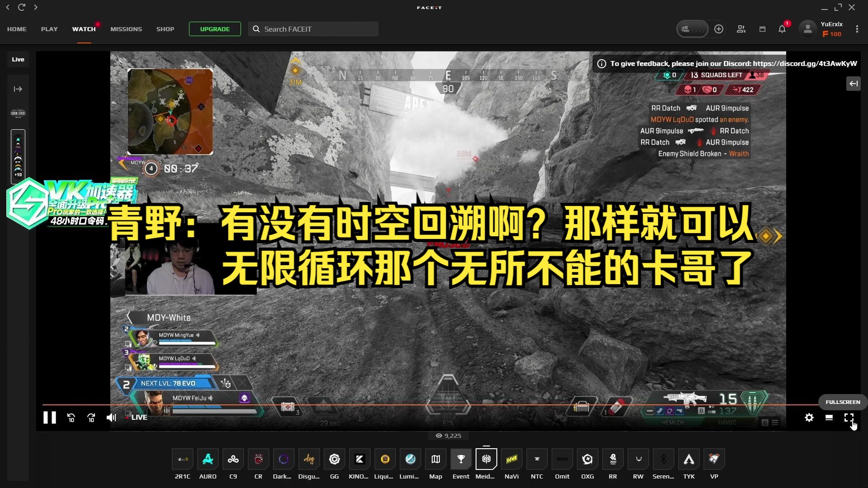Select the Live sidebar entry

pyautogui.click(x=18, y=59)
